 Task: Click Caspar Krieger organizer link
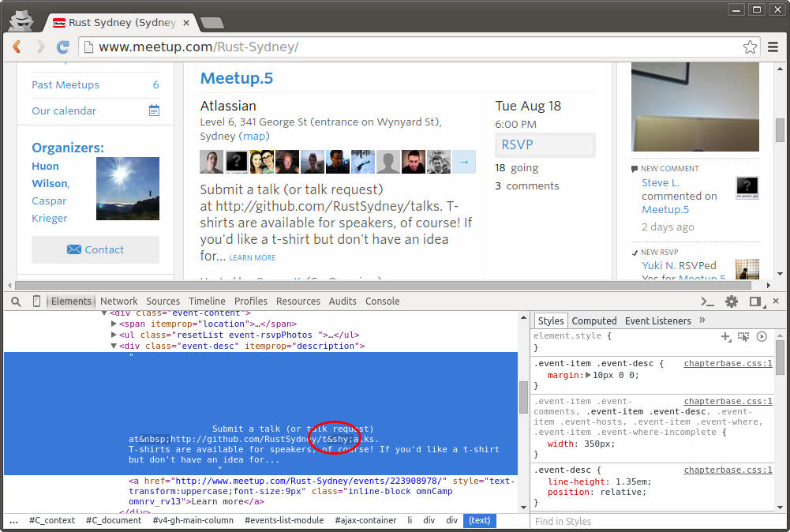(50, 210)
